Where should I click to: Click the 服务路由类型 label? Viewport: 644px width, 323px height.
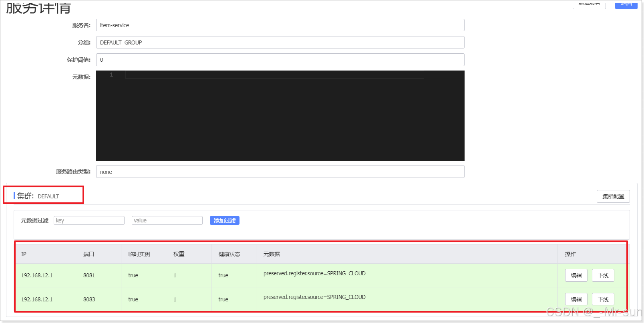(x=73, y=172)
